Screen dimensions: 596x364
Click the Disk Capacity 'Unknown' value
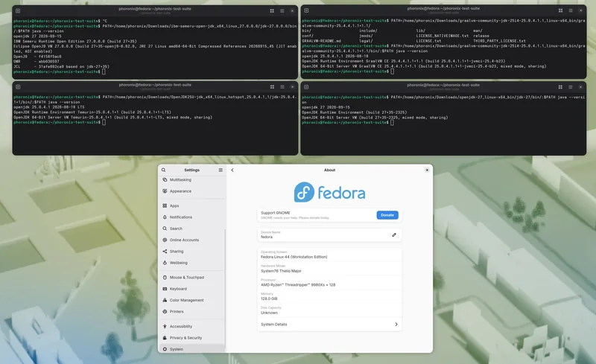click(x=269, y=313)
